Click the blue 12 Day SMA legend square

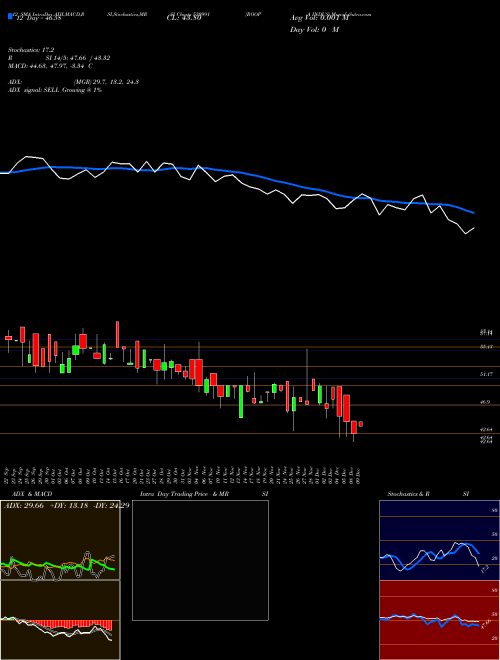pyautogui.click(x=10, y=16)
